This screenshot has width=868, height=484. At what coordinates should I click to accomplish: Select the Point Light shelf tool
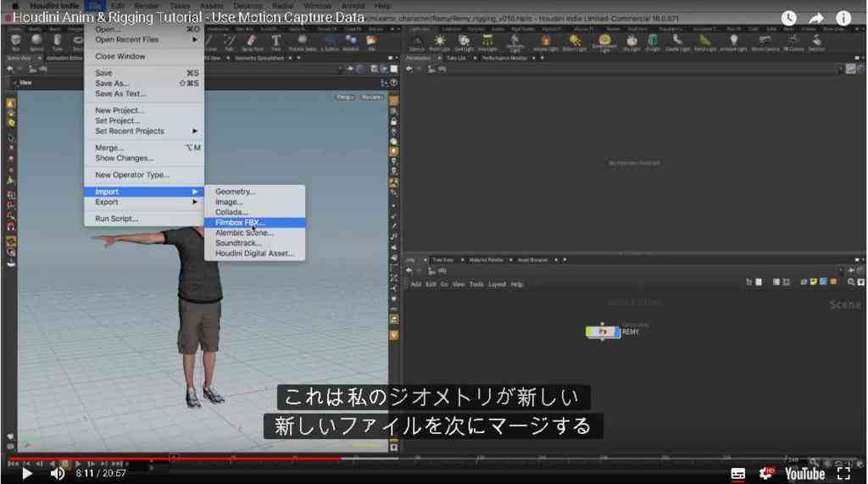(x=440, y=42)
